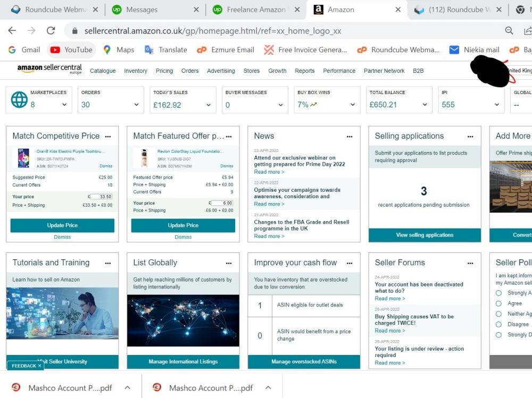
Task: Edit Your price field showing 33.50
Action: [101, 197]
